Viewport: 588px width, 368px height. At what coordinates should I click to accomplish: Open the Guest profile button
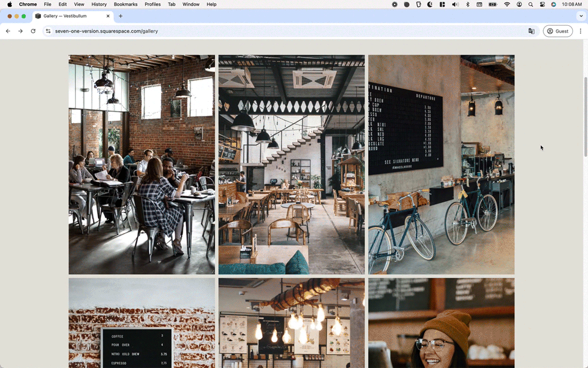pyautogui.click(x=557, y=31)
